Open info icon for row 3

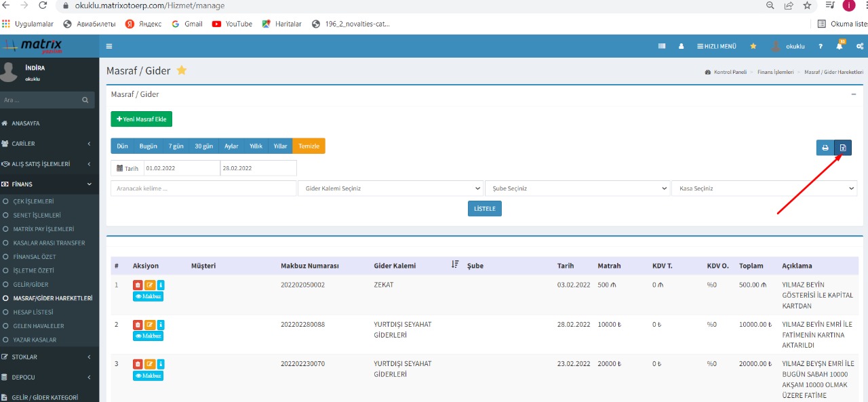(x=161, y=364)
